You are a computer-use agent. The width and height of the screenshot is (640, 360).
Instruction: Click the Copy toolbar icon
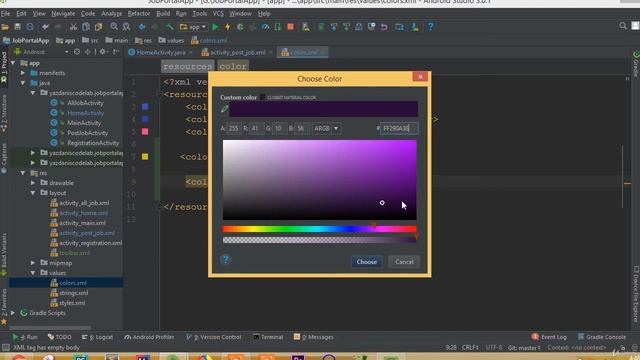pos(86,27)
